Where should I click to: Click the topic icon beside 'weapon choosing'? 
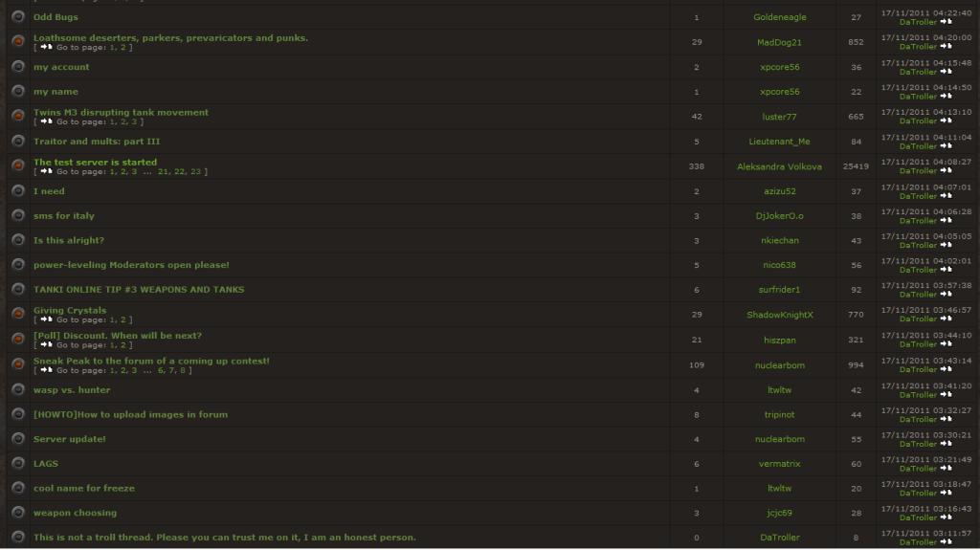pyautogui.click(x=17, y=514)
